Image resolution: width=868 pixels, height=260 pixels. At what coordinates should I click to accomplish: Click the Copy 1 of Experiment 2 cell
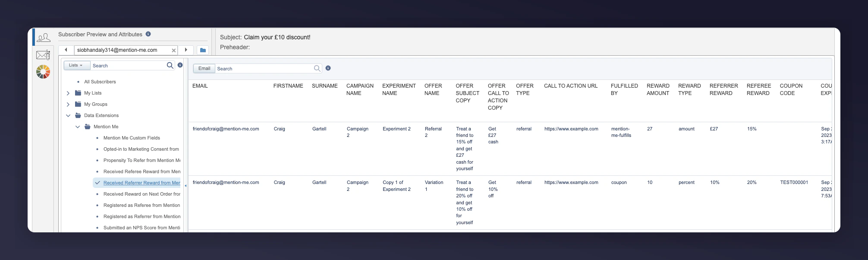tap(396, 186)
